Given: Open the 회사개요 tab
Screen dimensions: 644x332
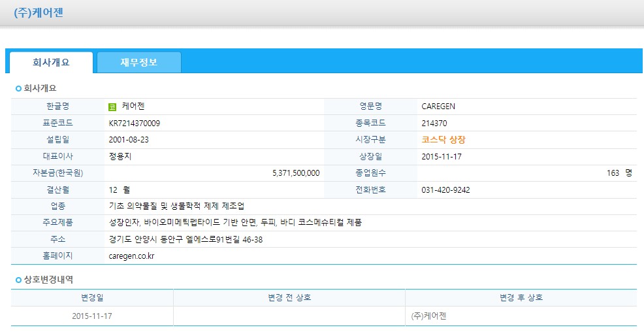Looking at the screenshot, I should [52, 63].
